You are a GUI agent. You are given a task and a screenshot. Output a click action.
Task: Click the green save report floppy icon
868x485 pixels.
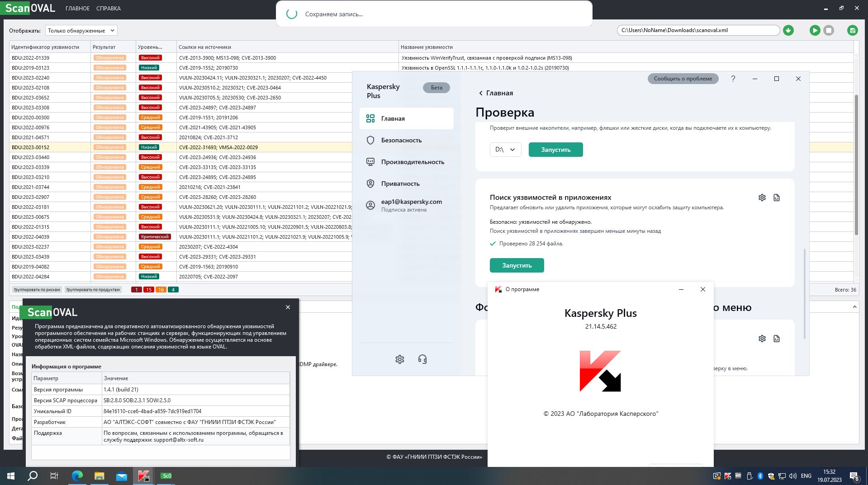[x=852, y=30]
